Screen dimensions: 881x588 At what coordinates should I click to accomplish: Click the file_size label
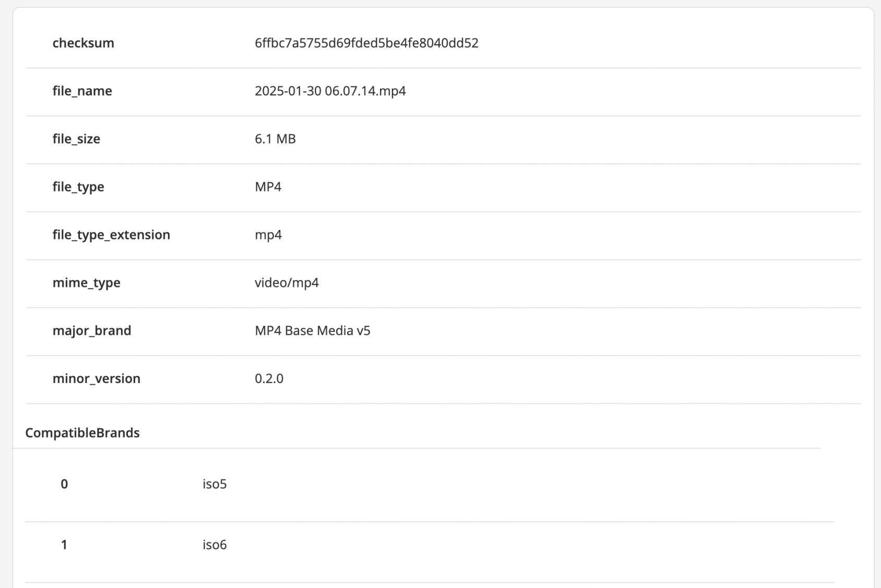(76, 139)
